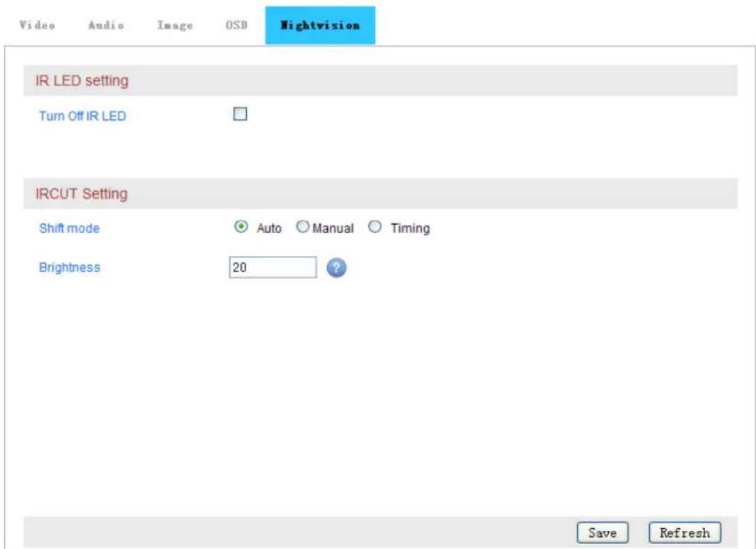Click the Shift mode label
Viewport: 756px width, 549px height.
pyautogui.click(x=70, y=228)
